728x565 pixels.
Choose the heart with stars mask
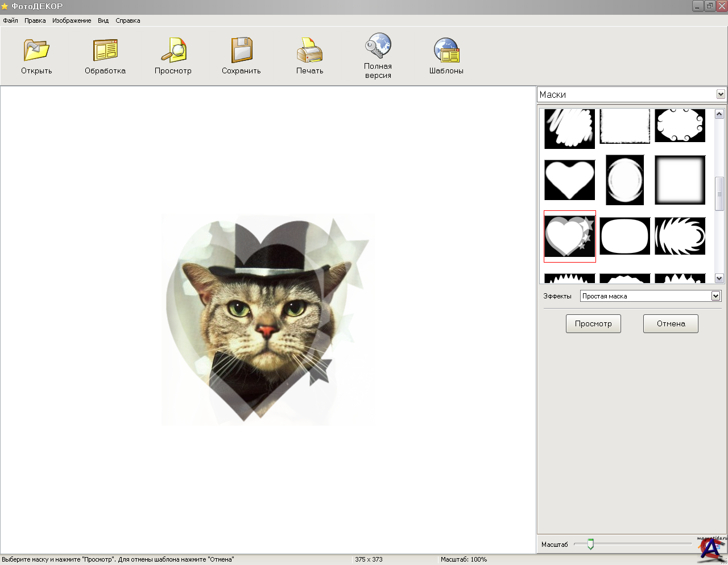coord(569,236)
